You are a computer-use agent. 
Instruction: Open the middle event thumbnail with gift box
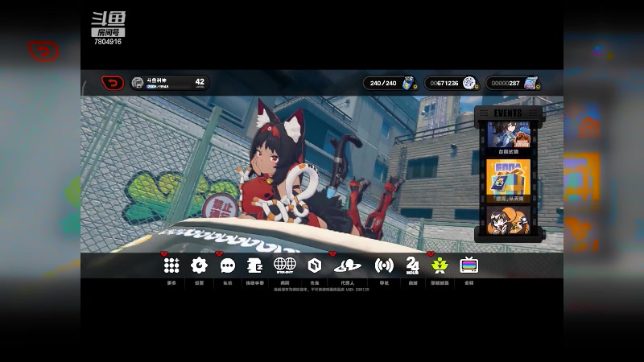coord(509,179)
